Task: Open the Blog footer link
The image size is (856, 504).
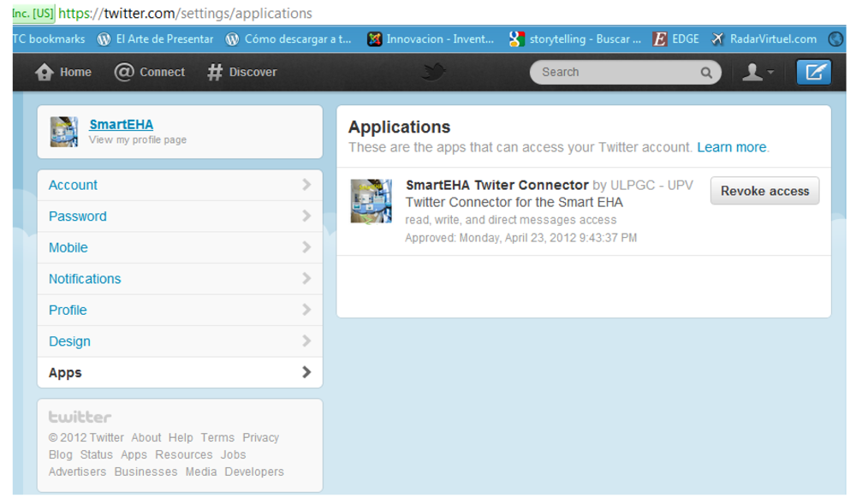Action: (60, 455)
